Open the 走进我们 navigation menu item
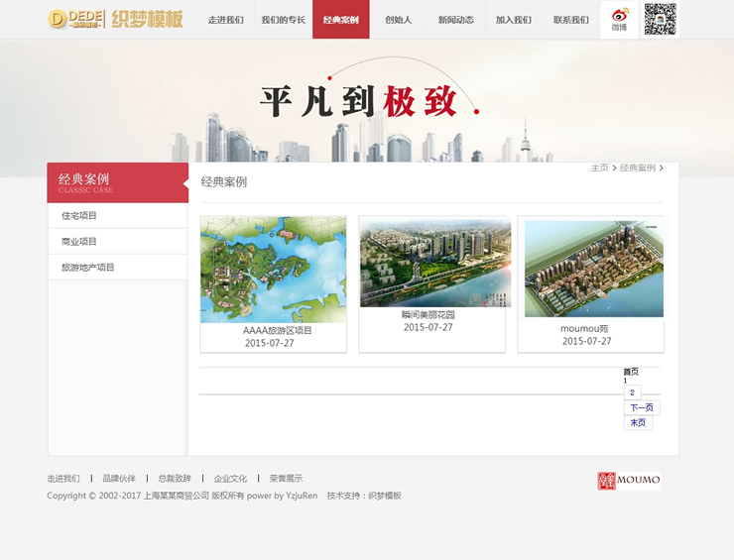 225,20
